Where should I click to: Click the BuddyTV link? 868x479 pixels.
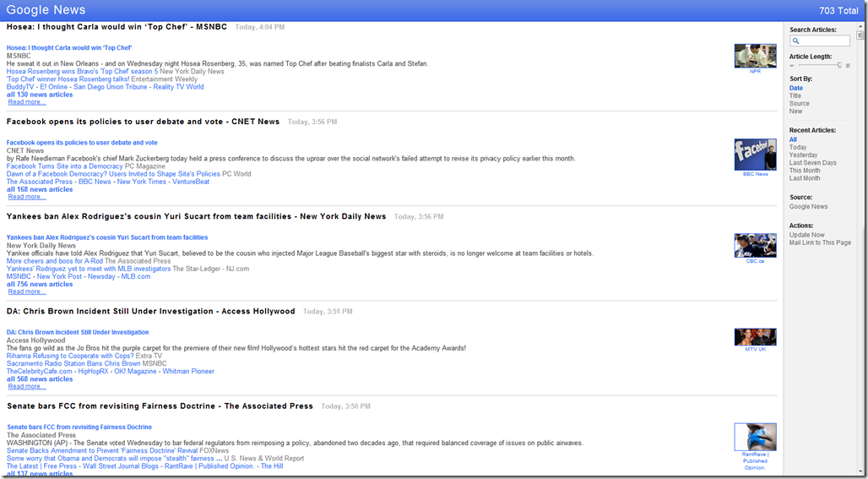[x=20, y=87]
